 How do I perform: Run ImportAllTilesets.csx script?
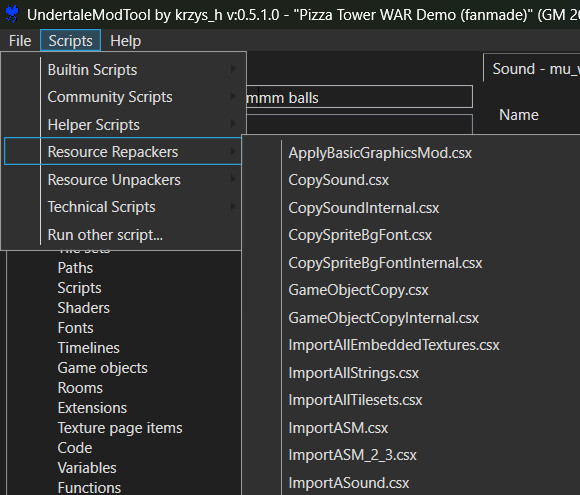point(355,400)
